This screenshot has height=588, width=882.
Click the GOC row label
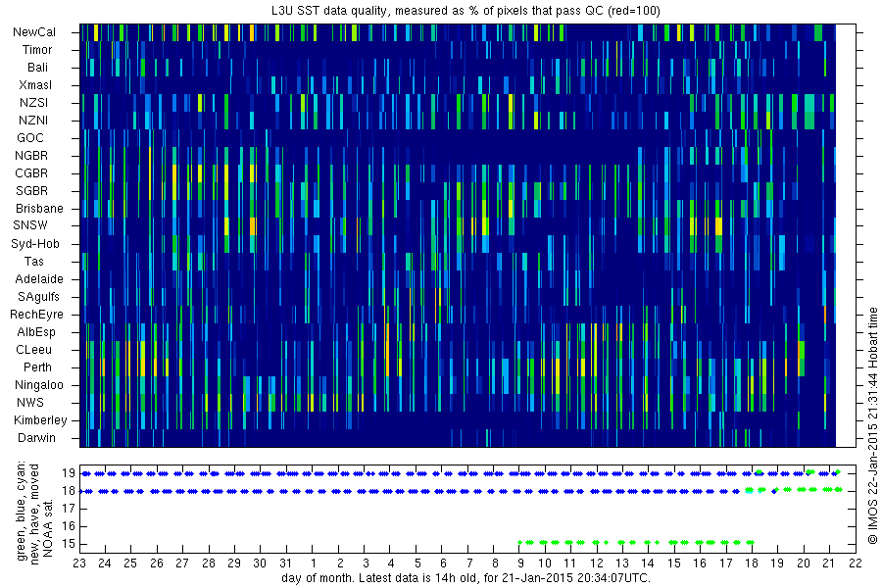point(30,138)
